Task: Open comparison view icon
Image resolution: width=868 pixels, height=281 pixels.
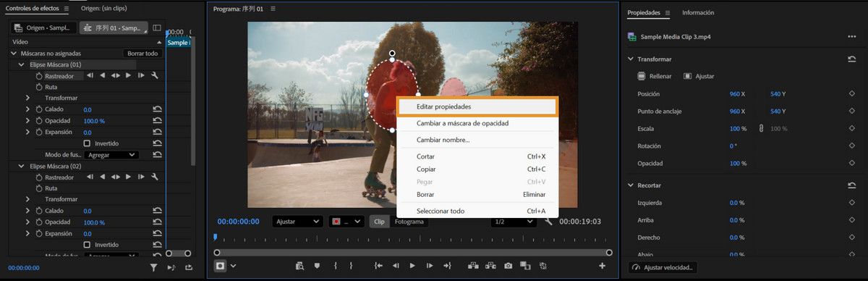Action: pos(526,266)
